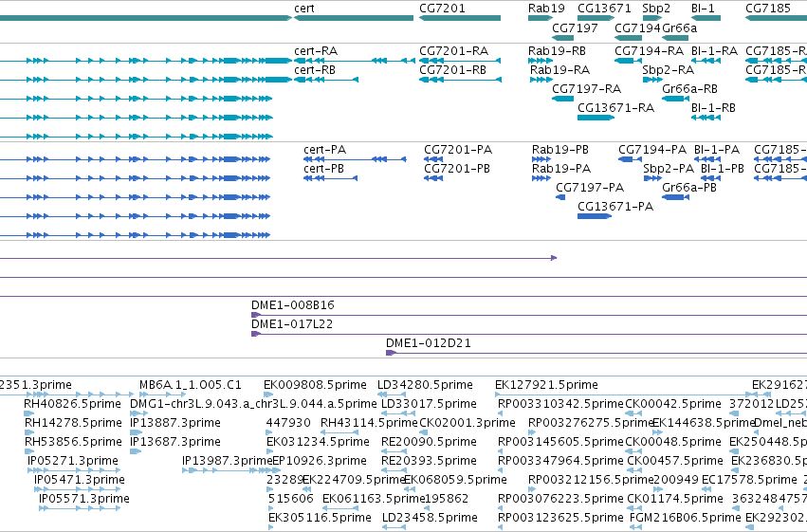Viewport: 807px width, 532px height.
Task: Click the Gr66a-PB protein label
Action: point(689,188)
